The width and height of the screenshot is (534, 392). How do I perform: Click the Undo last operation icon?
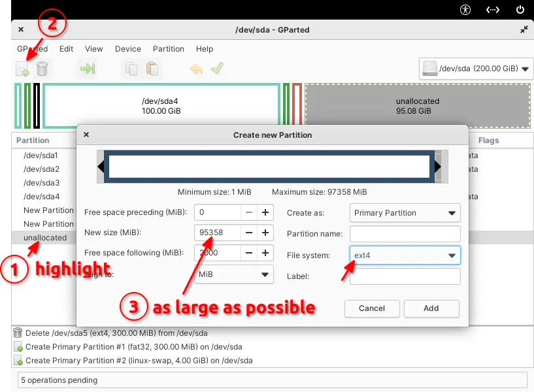point(197,69)
